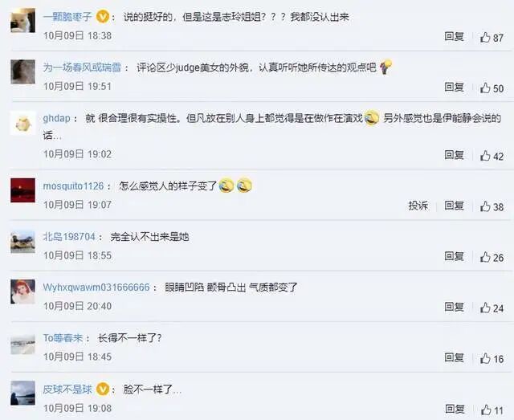
Task: Like ghdap's comment with 42 likes
Action: 492,156
